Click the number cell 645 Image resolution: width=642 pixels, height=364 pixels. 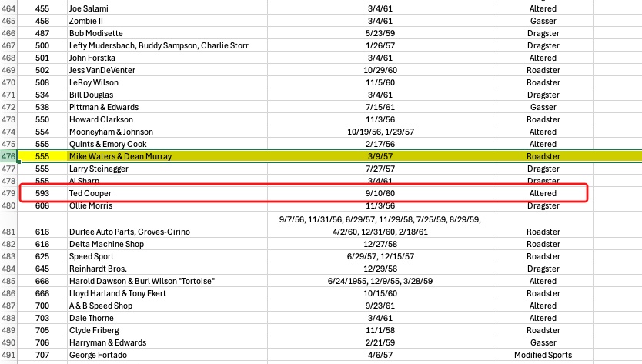tap(42, 269)
